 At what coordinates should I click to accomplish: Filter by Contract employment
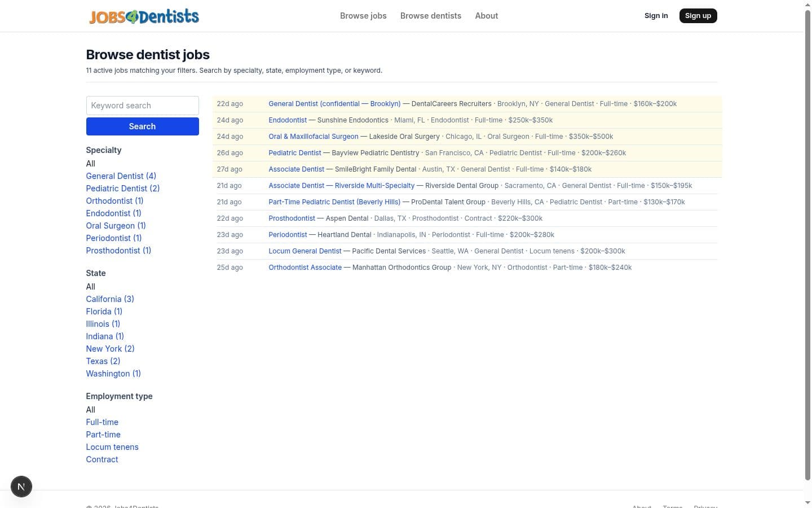(x=102, y=459)
